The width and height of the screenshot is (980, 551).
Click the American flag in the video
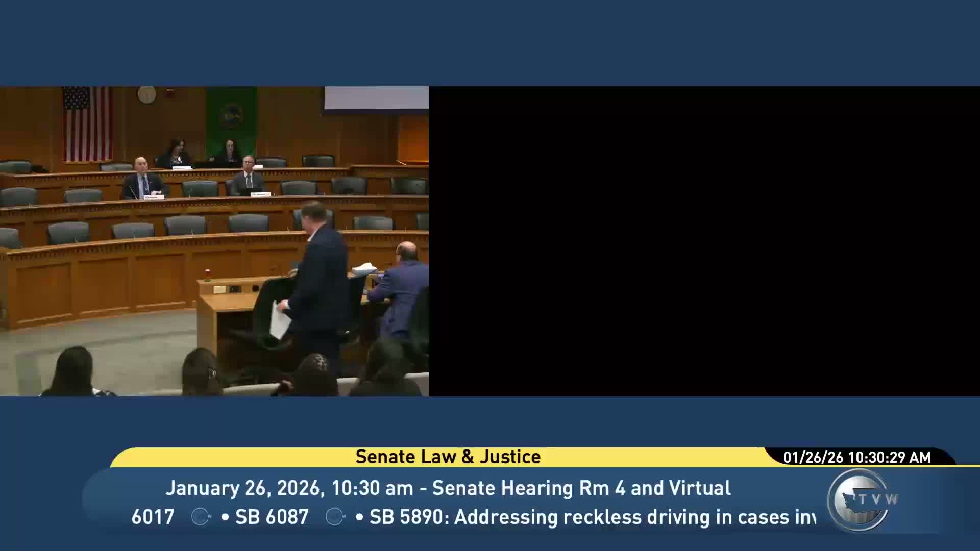click(87, 122)
